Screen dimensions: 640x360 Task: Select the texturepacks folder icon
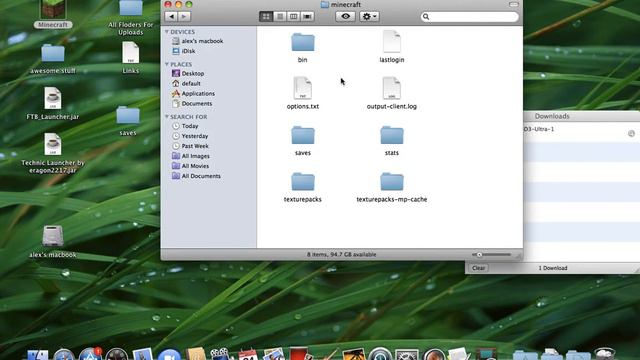click(303, 182)
